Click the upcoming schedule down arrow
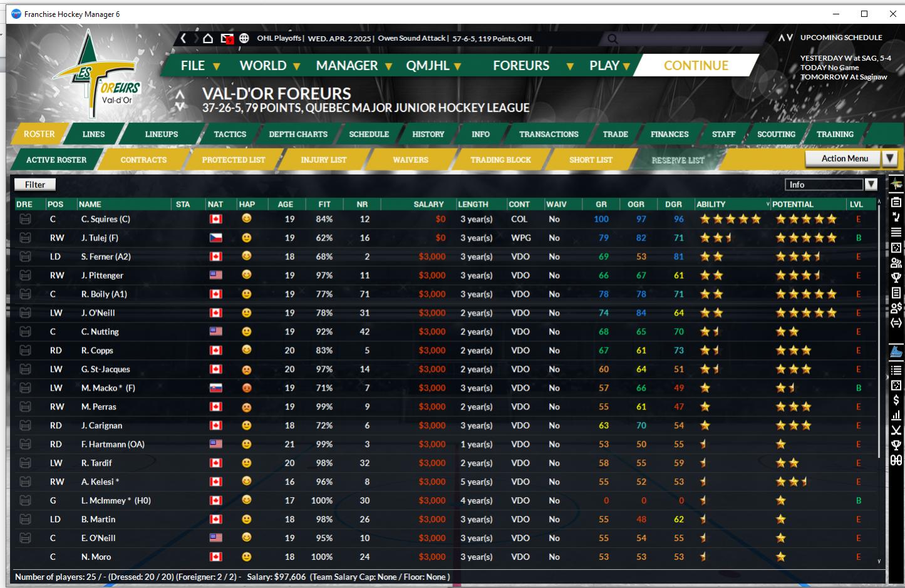 790,38
